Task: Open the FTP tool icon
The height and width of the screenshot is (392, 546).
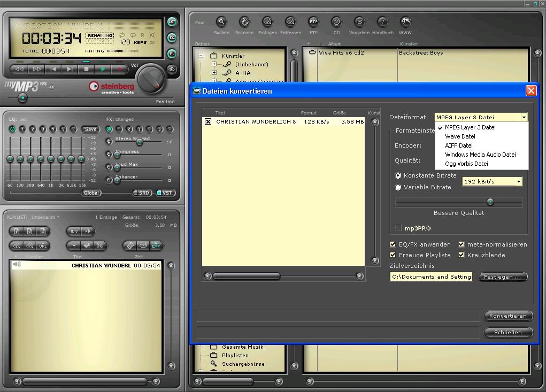Action: tap(313, 22)
